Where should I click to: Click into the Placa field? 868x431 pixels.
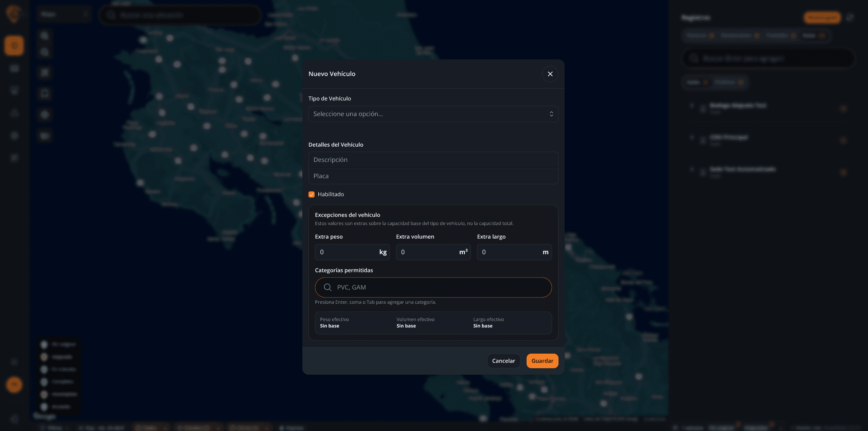[x=433, y=176]
